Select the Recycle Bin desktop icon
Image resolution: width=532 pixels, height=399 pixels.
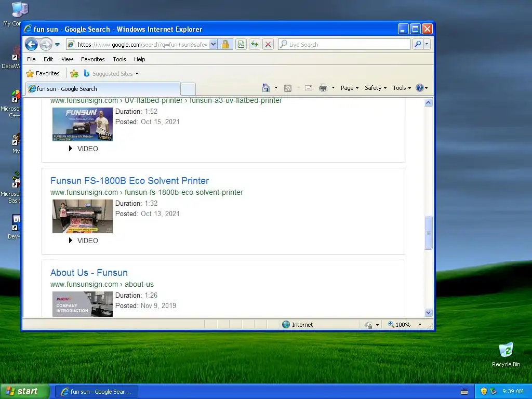pyautogui.click(x=506, y=355)
